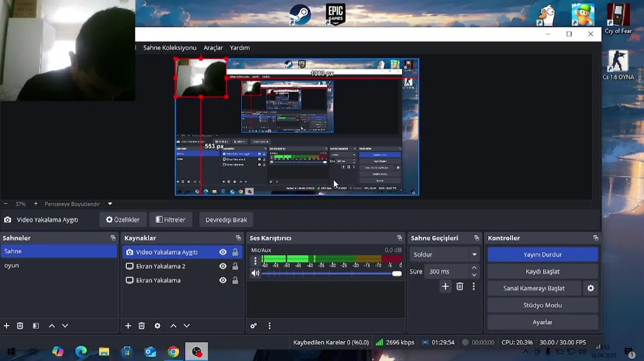644x361 pixels.
Task: Select the Sahne scene
Action: tap(59, 251)
